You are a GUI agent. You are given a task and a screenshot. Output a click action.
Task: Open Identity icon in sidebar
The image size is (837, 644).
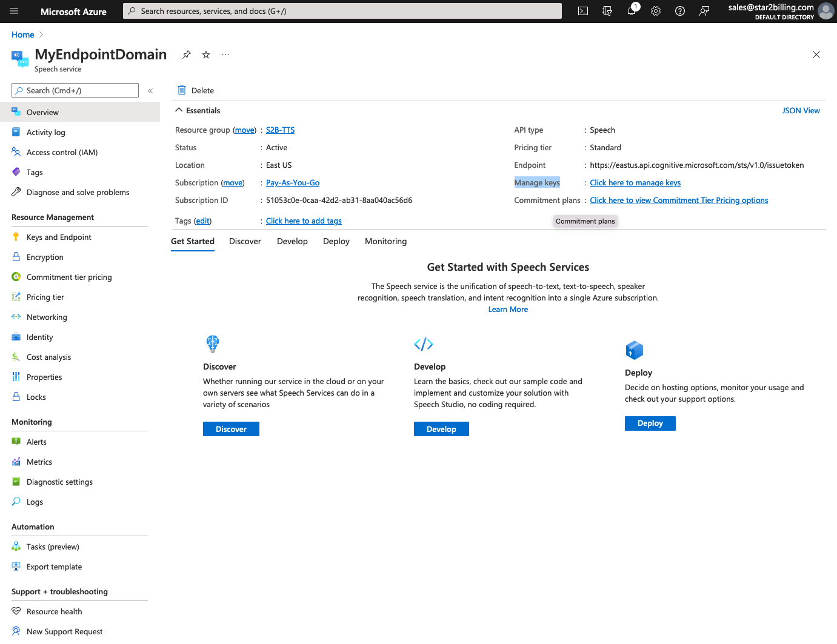coord(16,337)
